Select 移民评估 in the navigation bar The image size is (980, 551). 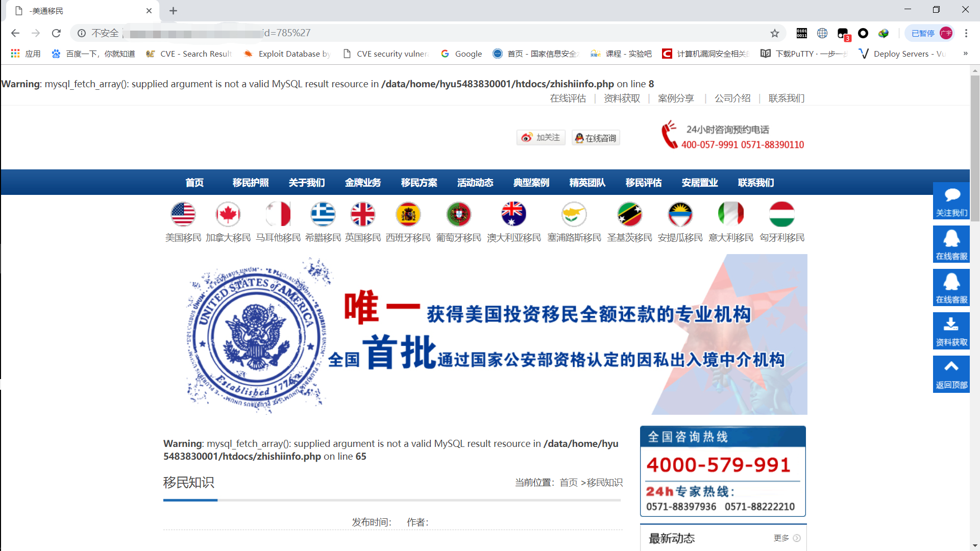(644, 183)
